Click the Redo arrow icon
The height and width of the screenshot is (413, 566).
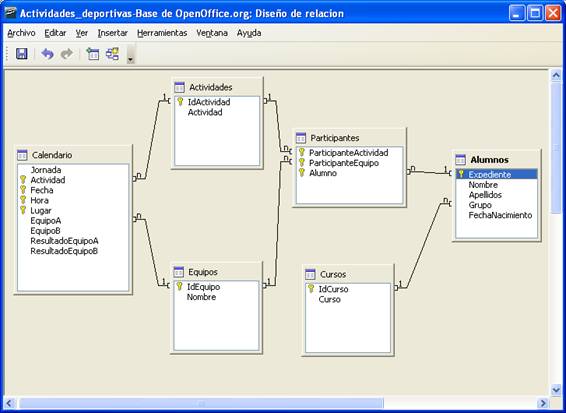tap(67, 54)
